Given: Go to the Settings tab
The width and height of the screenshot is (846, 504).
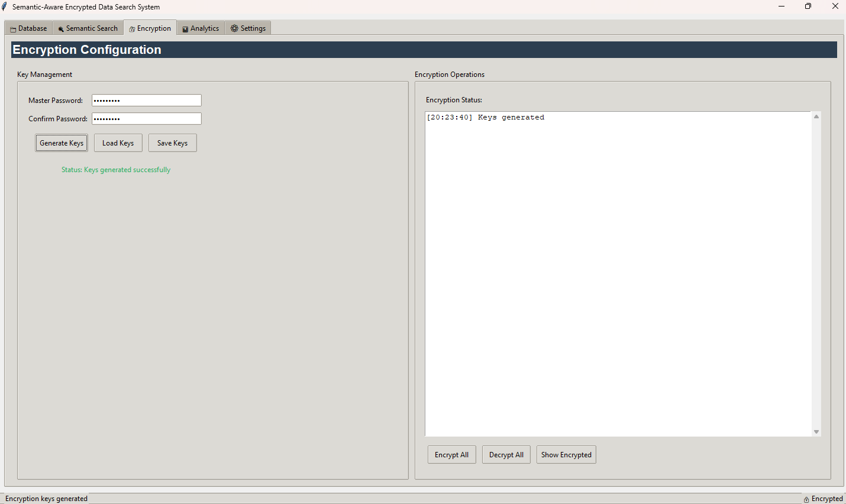Looking at the screenshot, I should tap(248, 28).
